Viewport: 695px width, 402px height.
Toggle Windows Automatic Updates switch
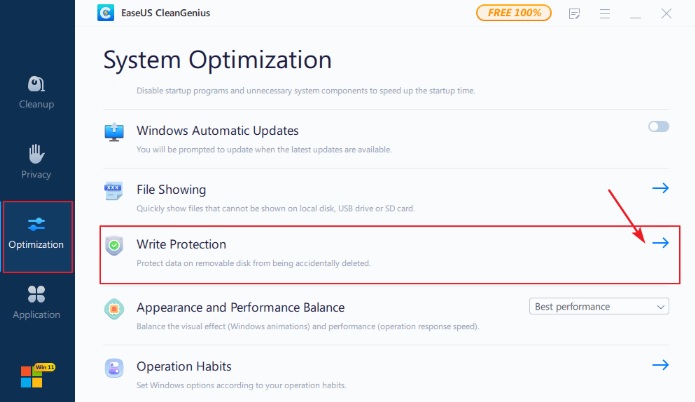[658, 127]
